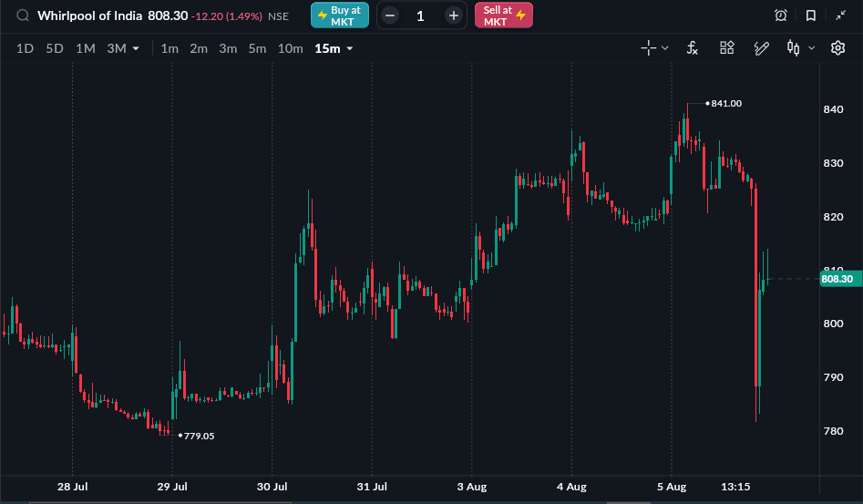This screenshot has width=863, height=504.
Task: Click the 30 Jul date label
Action: tap(272, 487)
